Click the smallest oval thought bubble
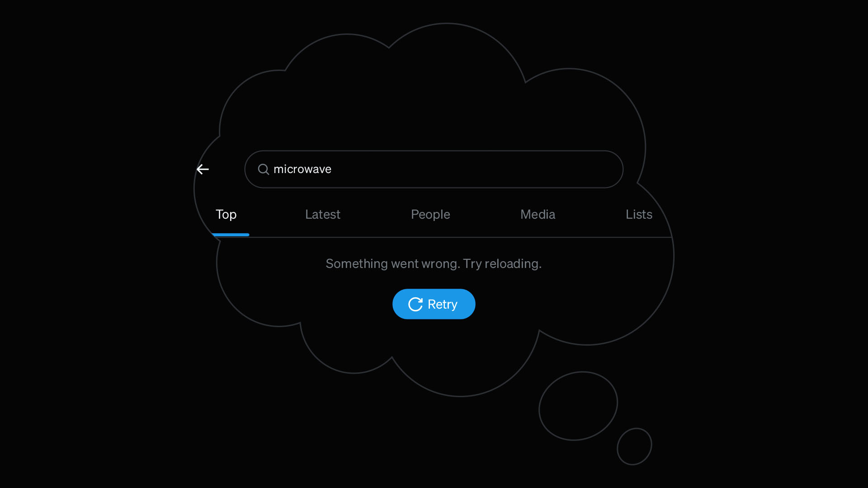This screenshot has height=488, width=868. pyautogui.click(x=634, y=446)
